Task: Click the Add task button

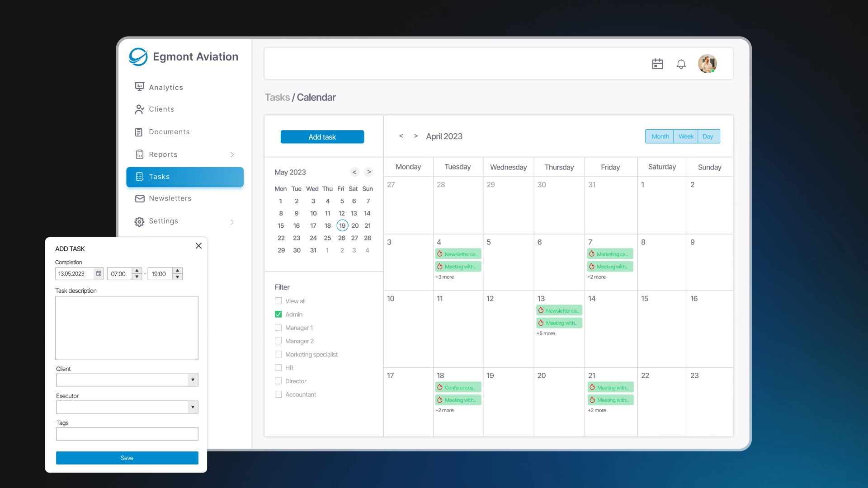Action: point(322,136)
